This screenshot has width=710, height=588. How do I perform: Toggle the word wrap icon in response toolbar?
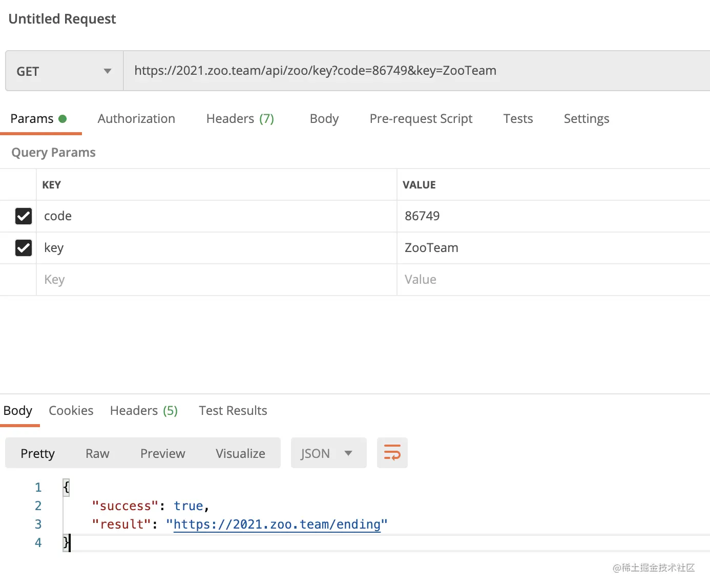tap(392, 453)
